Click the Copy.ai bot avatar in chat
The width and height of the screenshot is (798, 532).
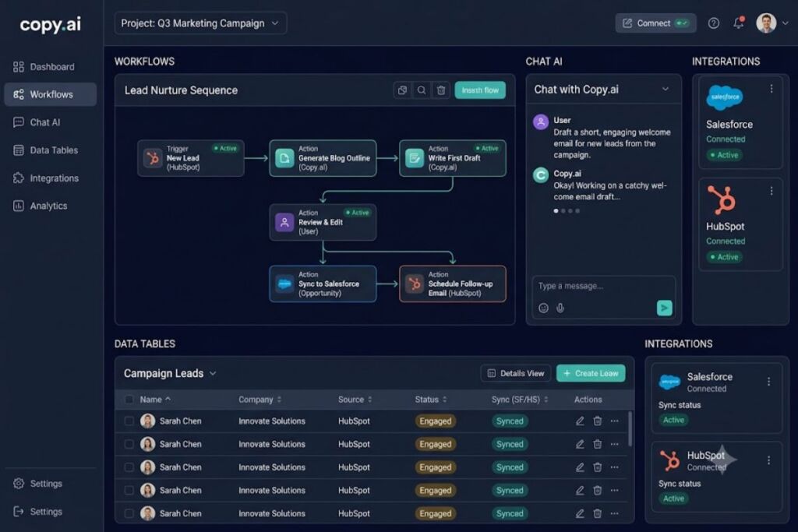click(x=541, y=175)
